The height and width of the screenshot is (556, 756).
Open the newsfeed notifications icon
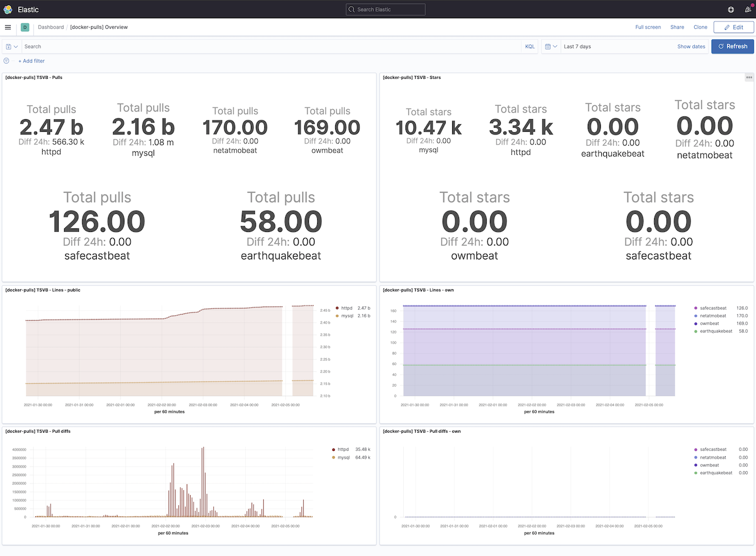pos(748,10)
